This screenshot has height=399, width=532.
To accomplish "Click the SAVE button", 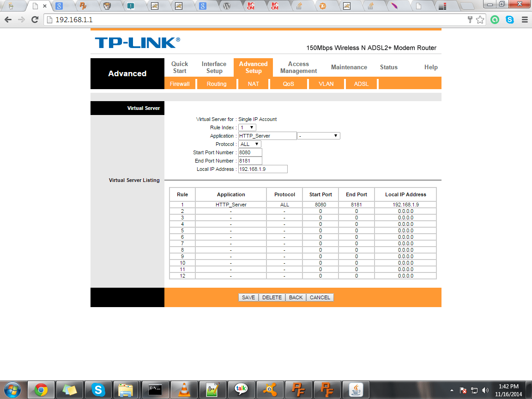I will click(x=248, y=297).
